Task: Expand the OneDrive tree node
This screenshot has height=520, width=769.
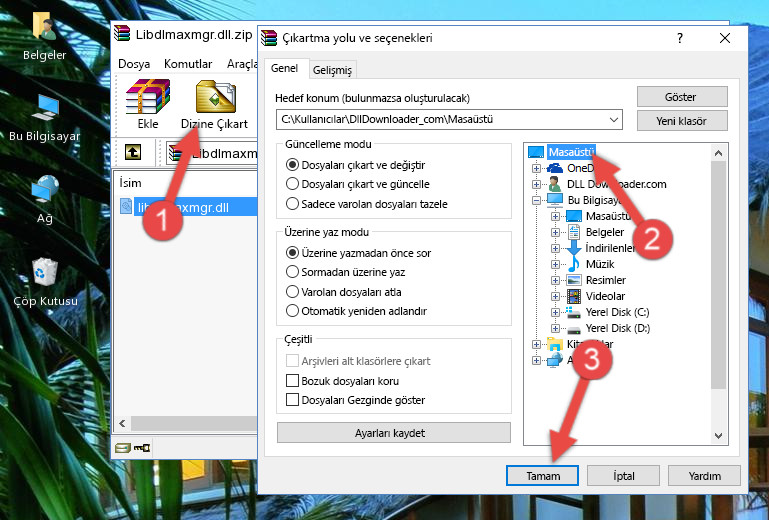Action: pyautogui.click(x=536, y=168)
